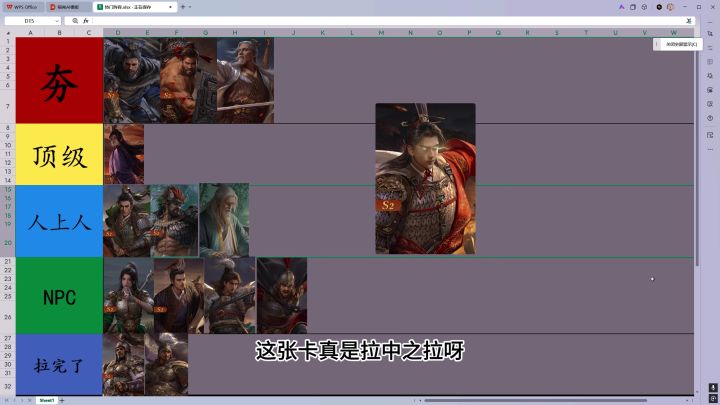Select the Sheet1 sheet tab
This screenshot has width=720, height=405.
[47, 400]
